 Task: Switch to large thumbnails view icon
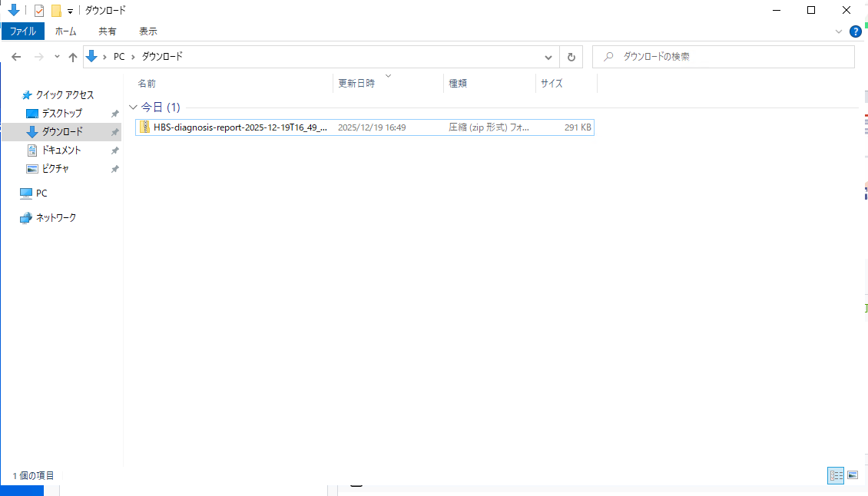(x=853, y=475)
